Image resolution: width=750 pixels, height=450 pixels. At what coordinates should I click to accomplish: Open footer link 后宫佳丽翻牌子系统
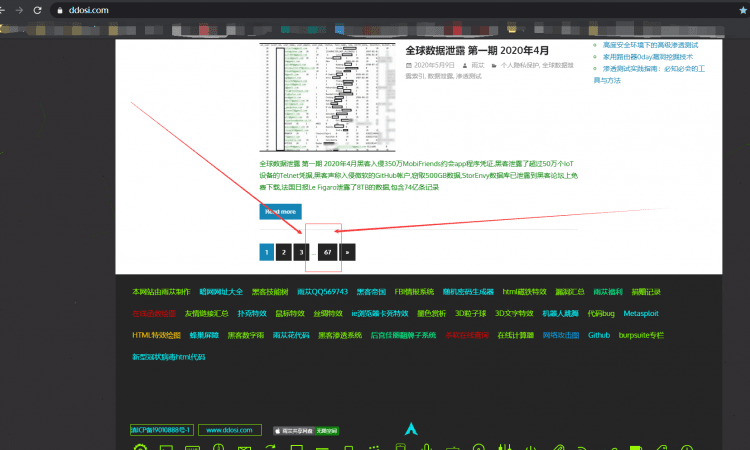(403, 335)
